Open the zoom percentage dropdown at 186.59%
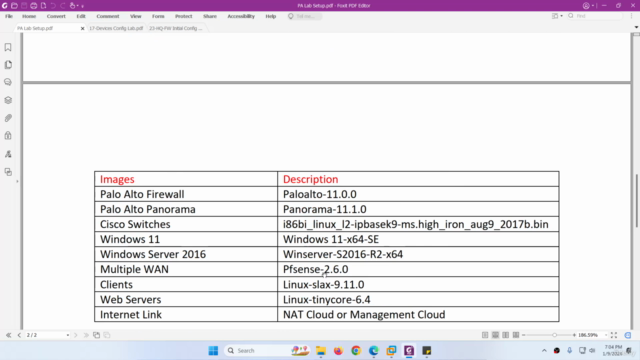The width and height of the screenshot is (640, 360). pyautogui.click(x=606, y=335)
